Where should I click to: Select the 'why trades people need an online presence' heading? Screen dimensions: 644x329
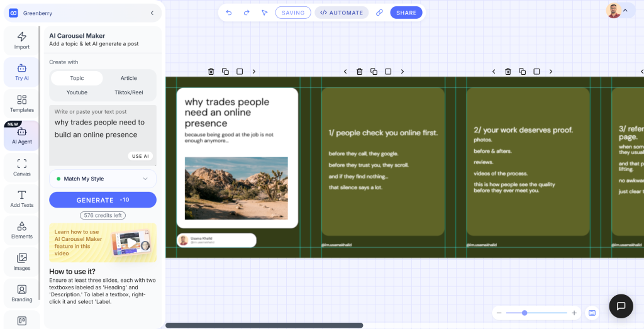coord(227,113)
